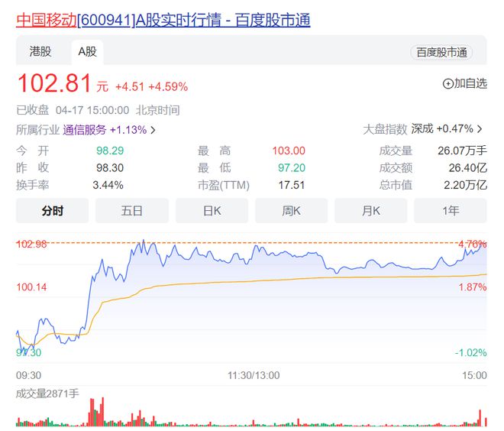Click the 换手率 value 3.44%
Viewport: 504px width, 431px height.
pyautogui.click(x=108, y=185)
